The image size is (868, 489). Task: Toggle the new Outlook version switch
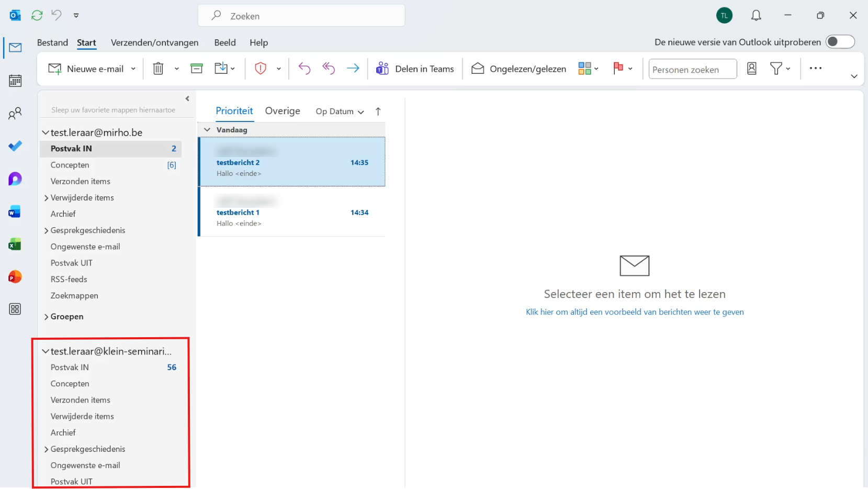(x=840, y=42)
